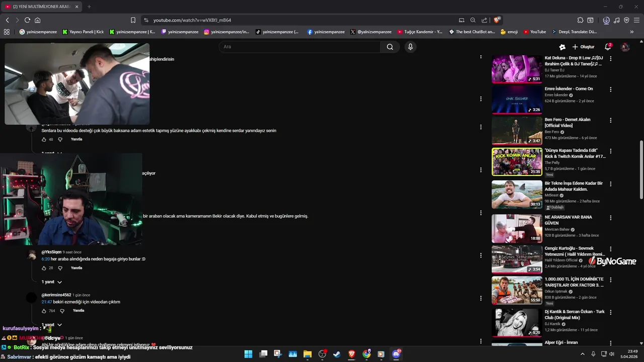Open Chrome from the taskbar

[366, 354]
